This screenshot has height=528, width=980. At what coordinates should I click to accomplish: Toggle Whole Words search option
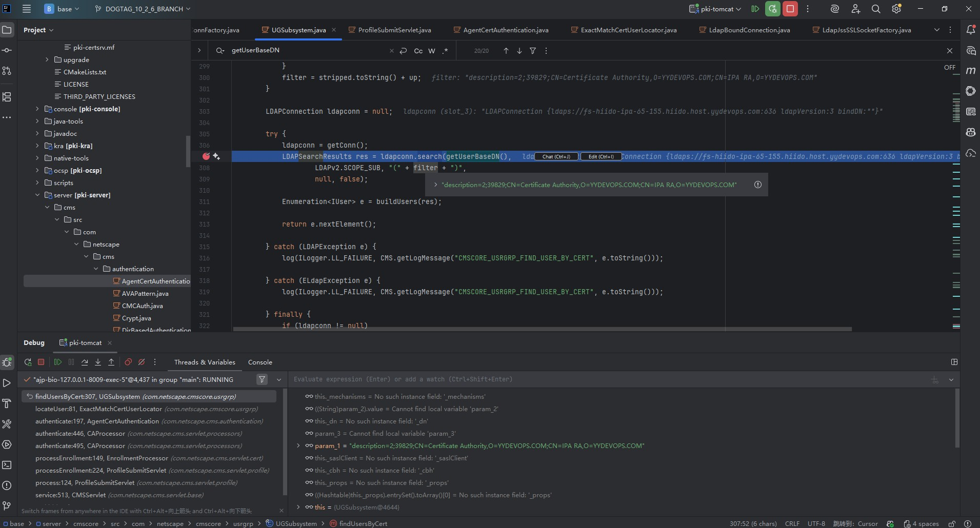coord(432,51)
